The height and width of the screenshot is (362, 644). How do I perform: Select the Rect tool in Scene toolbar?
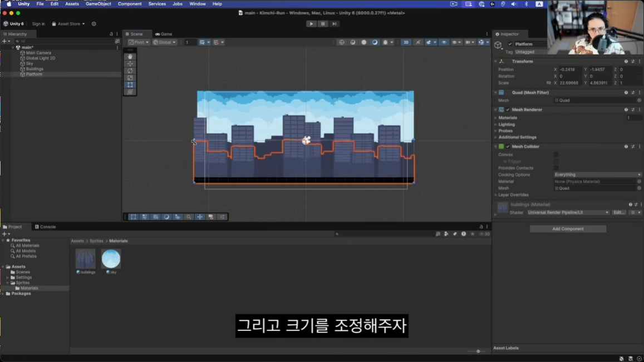tap(130, 85)
